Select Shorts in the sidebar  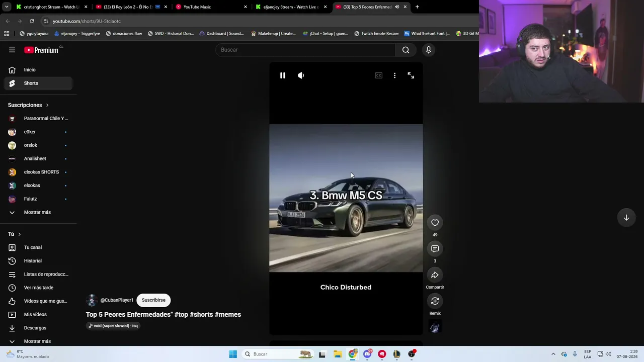point(38,83)
